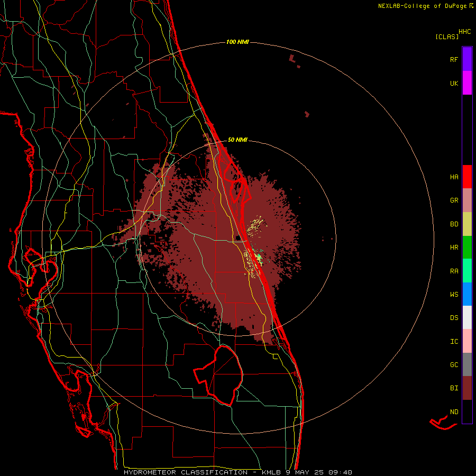Click the WS blue legend swatch
476x476 pixels.
tap(467, 294)
